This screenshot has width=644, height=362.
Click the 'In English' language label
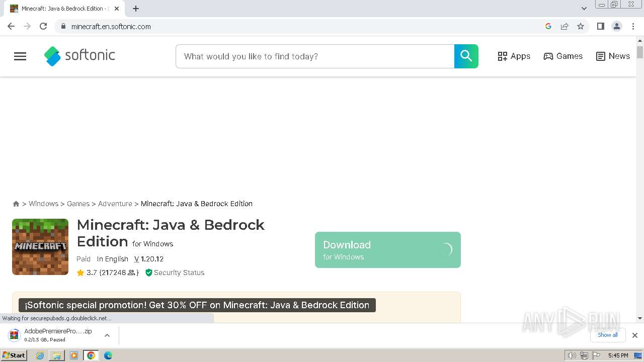[x=113, y=259]
